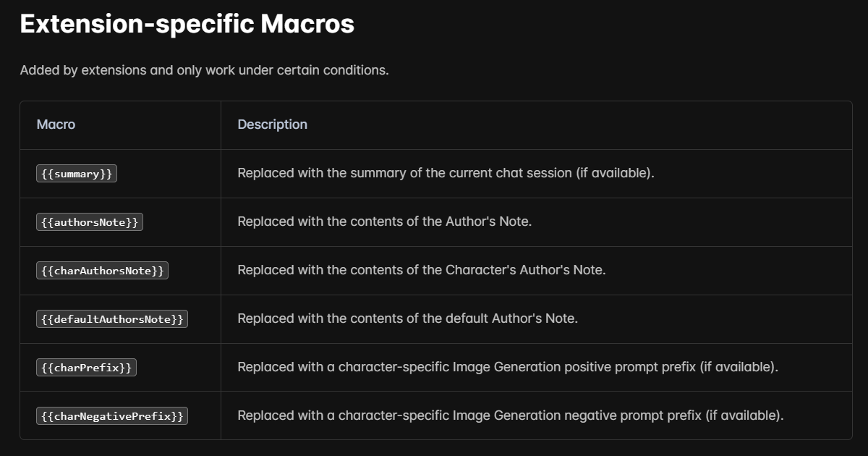
Task: Click the Description column header
Action: [272, 124]
